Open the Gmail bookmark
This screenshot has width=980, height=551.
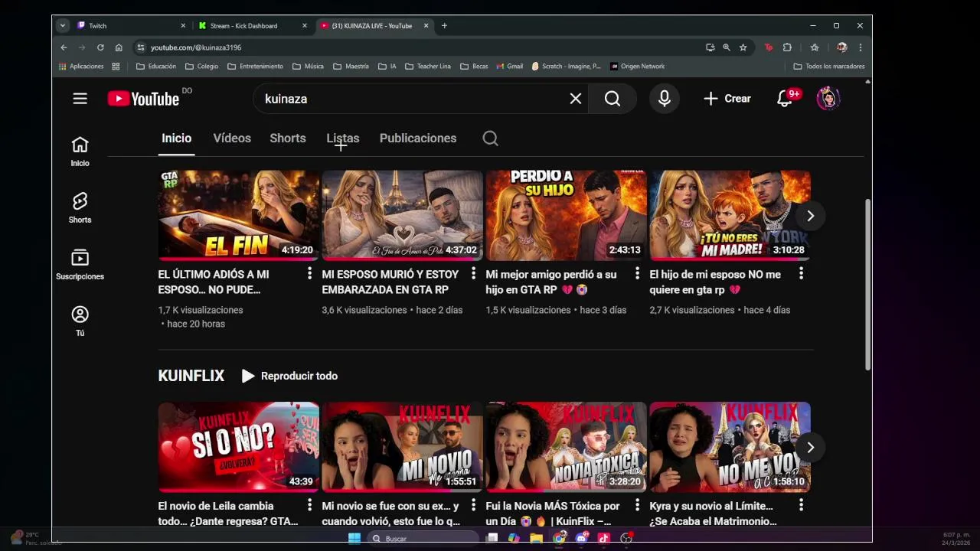click(x=509, y=67)
